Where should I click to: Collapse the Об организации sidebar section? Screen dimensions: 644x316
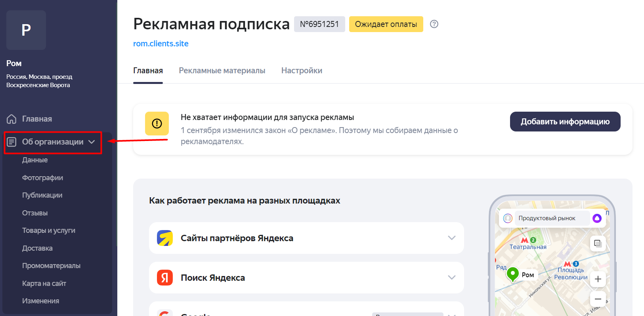[92, 142]
